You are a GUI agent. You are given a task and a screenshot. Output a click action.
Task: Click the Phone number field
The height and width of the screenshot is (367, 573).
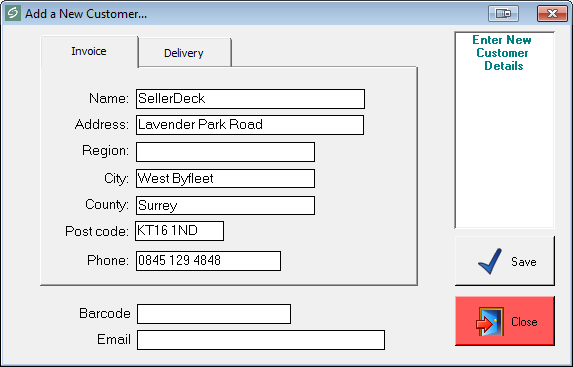click(208, 261)
